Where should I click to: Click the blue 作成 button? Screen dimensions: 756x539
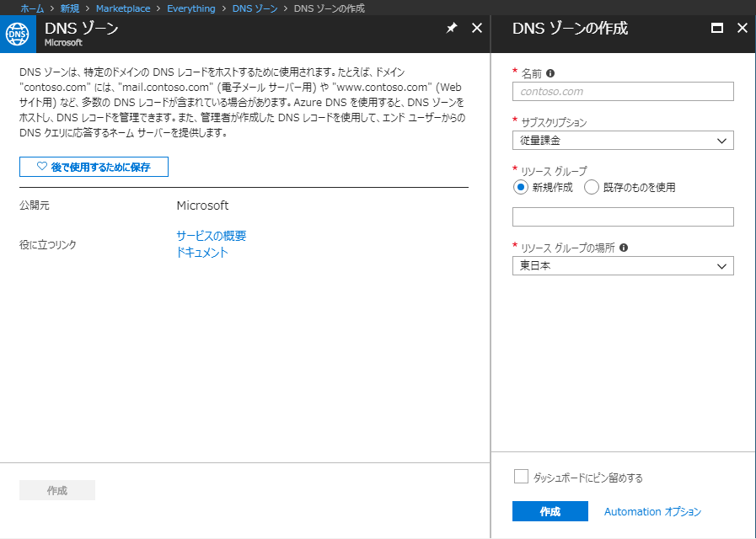point(550,511)
